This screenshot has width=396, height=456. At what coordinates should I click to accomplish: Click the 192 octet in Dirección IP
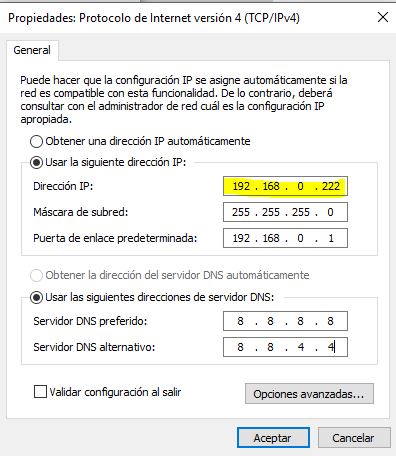pos(241,186)
